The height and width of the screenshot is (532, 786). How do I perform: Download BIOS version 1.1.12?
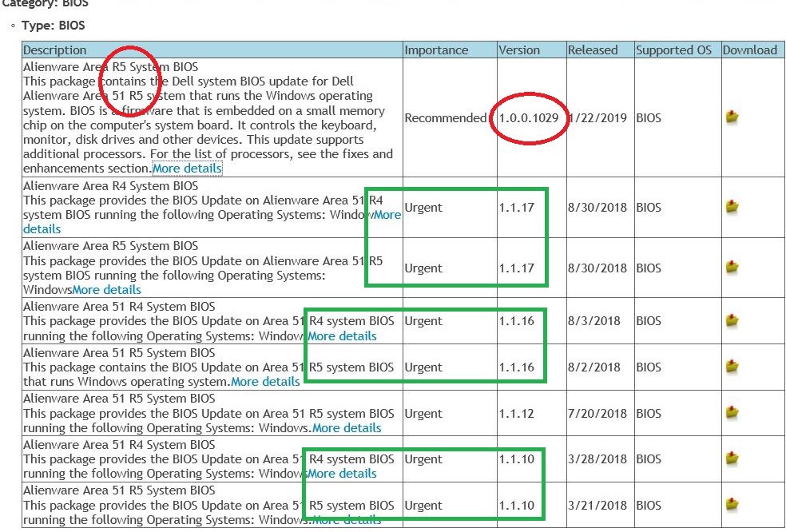click(x=732, y=413)
